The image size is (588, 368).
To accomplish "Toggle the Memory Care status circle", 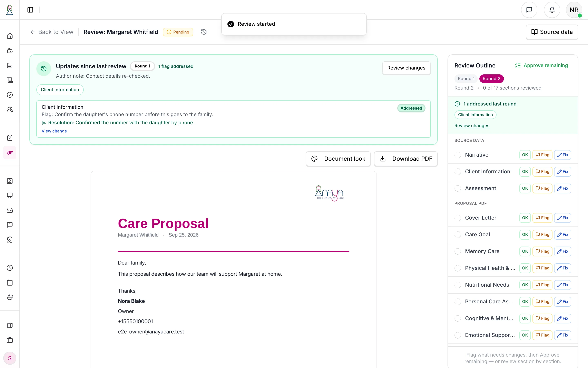I will click(458, 251).
